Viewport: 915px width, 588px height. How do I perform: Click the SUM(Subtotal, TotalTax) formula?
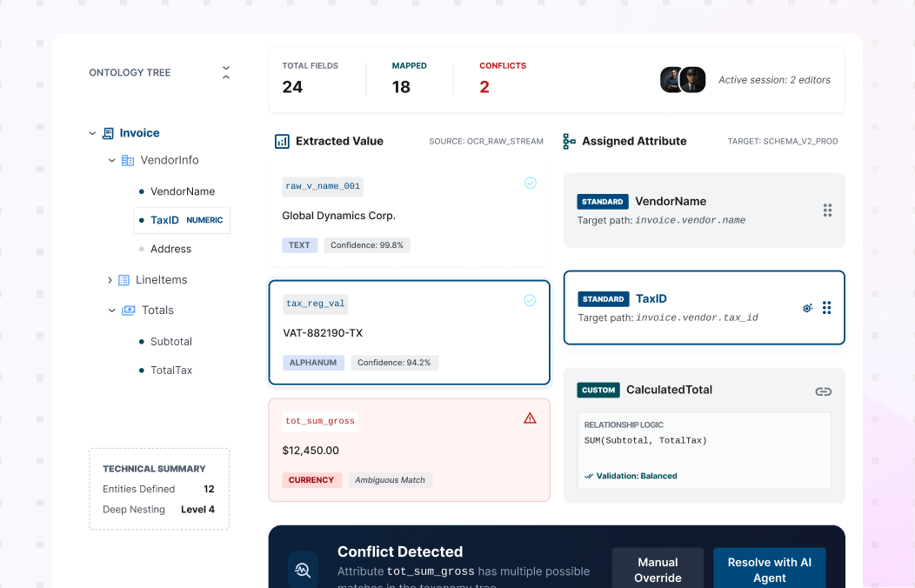point(645,440)
